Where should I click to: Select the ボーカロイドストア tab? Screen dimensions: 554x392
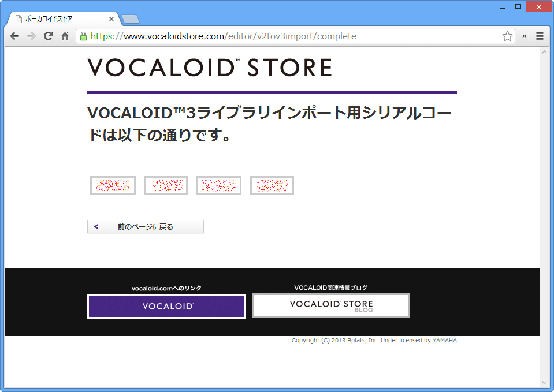click(x=64, y=19)
